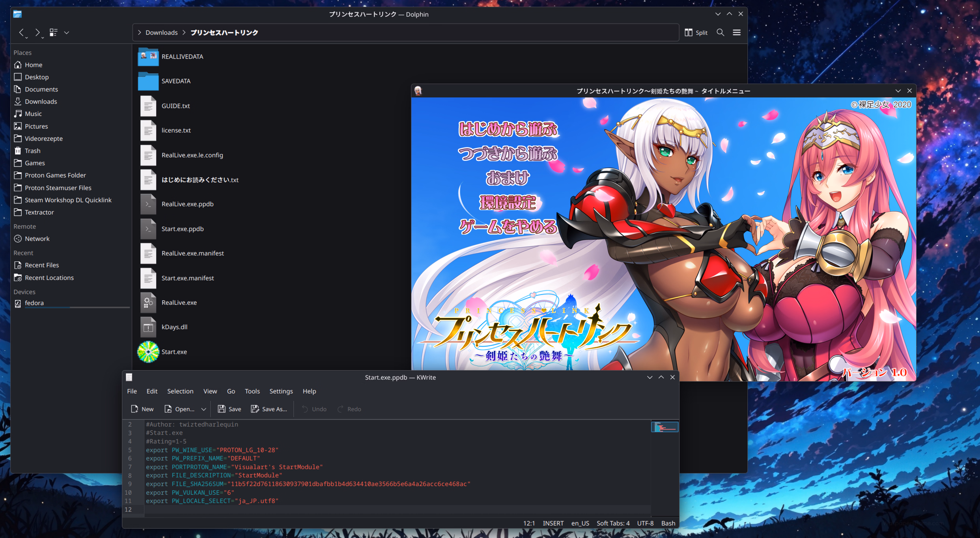Open Dolphin search magnifier
Screen dimensions: 980x538
[720, 32]
